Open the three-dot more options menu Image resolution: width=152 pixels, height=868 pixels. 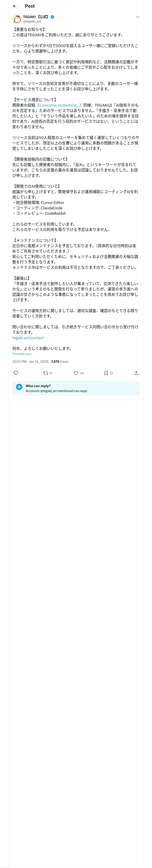138,17
